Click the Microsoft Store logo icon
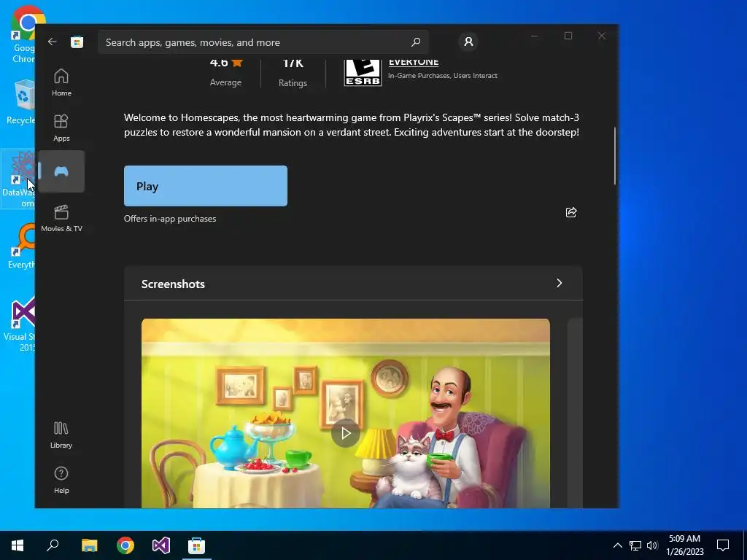Screen dimensions: 747x560 77,42
